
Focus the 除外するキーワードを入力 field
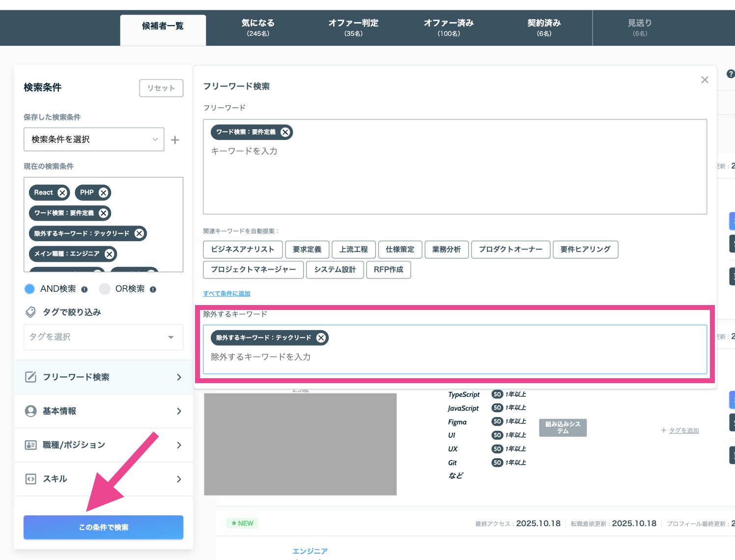point(455,349)
